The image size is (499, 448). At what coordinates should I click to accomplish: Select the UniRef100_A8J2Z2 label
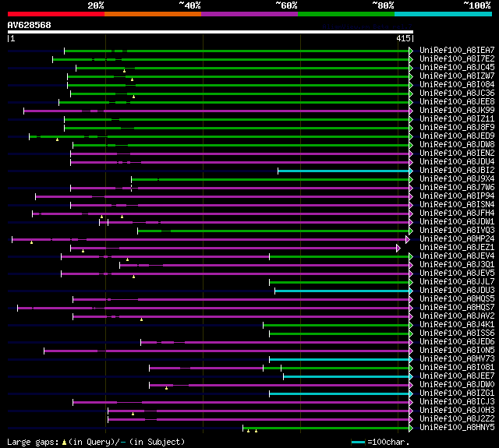[x=457, y=419]
